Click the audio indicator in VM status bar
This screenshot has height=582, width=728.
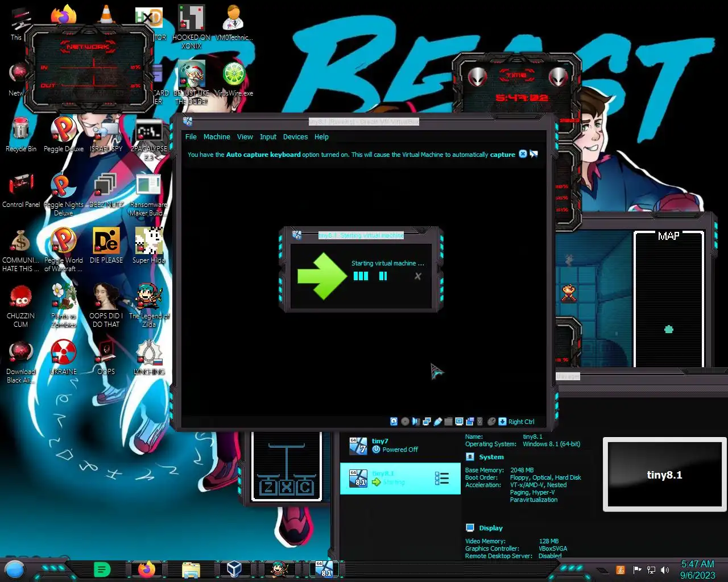416,421
